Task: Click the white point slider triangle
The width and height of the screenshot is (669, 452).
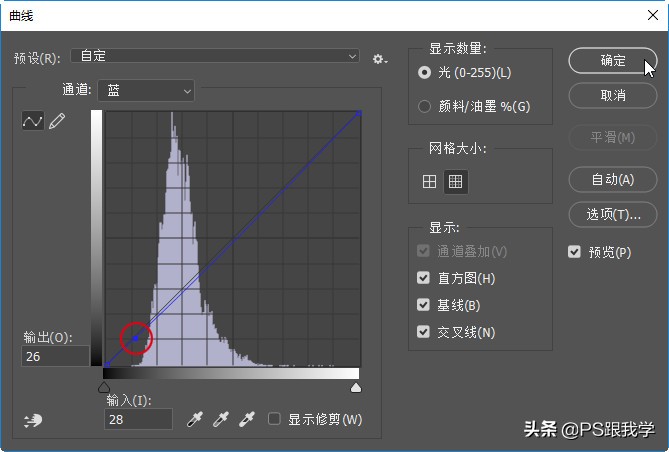Action: tap(355, 387)
